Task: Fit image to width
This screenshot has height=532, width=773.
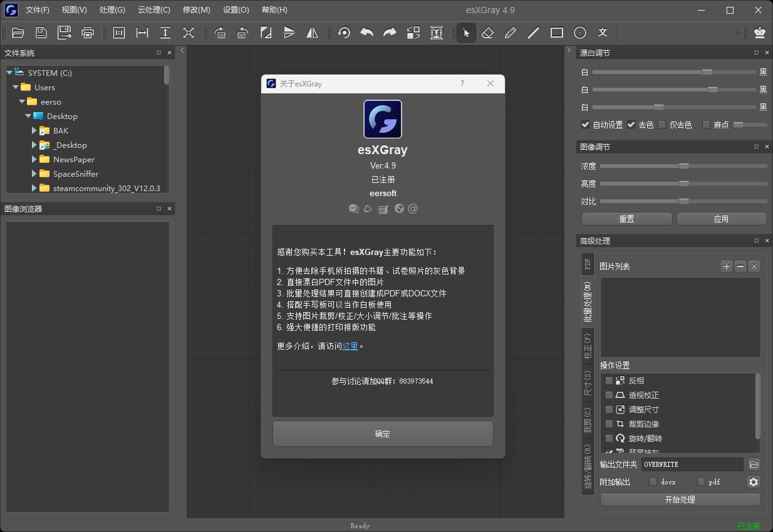Action: coord(142,33)
